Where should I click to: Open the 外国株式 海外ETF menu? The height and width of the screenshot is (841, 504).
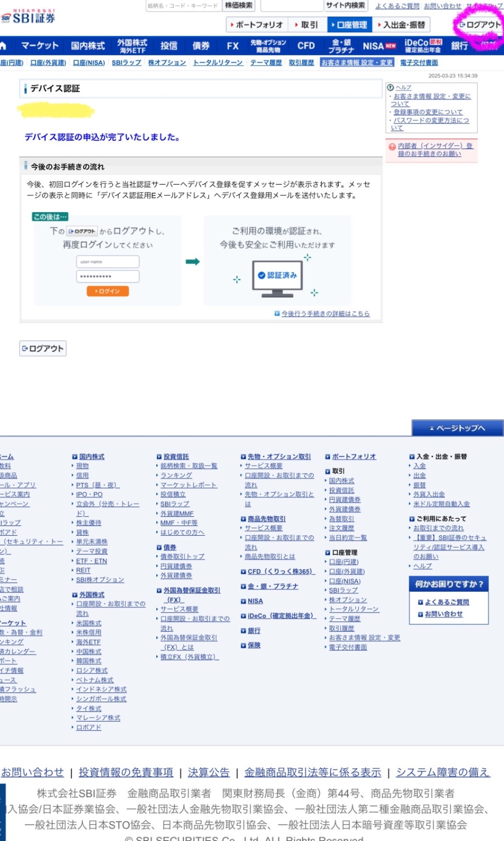point(132,46)
